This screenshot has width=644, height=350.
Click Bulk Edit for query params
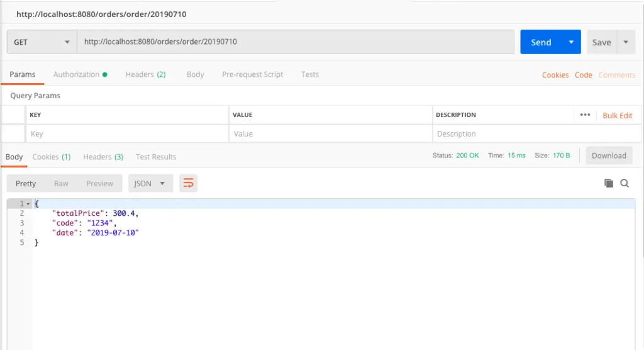618,115
